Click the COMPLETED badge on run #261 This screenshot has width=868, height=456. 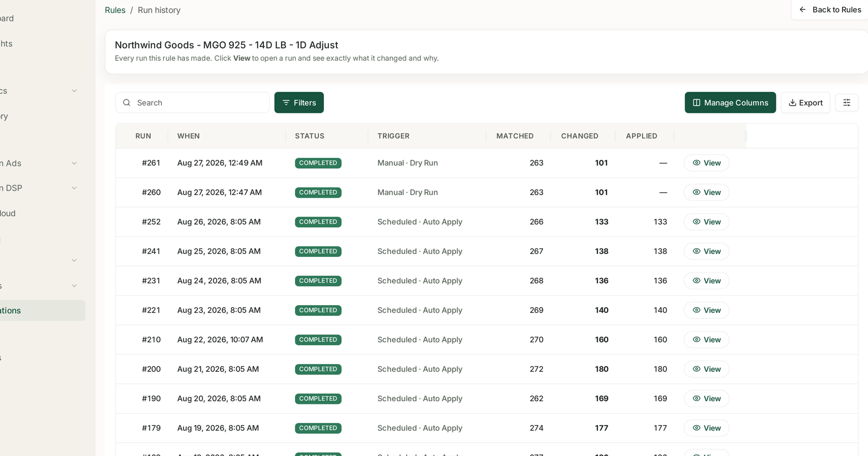pyautogui.click(x=318, y=163)
